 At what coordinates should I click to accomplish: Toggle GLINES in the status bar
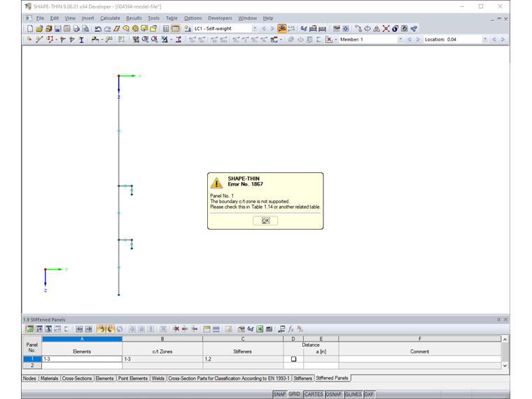click(x=353, y=394)
